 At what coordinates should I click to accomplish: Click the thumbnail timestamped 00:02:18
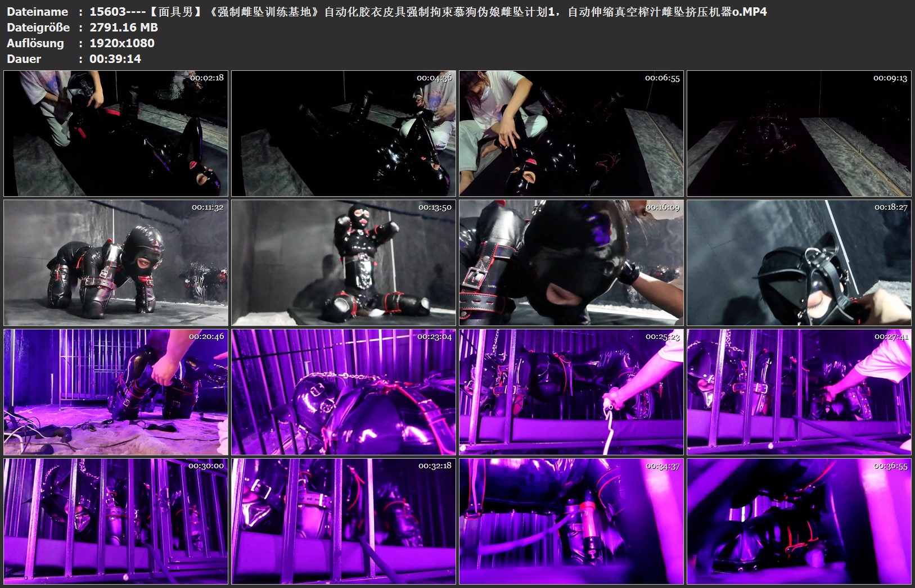116,133
